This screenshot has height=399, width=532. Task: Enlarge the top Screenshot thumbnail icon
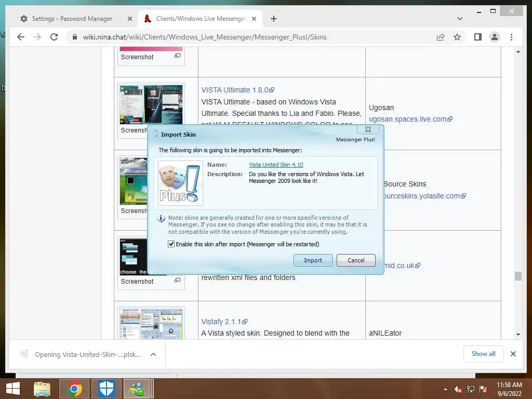[x=177, y=56]
